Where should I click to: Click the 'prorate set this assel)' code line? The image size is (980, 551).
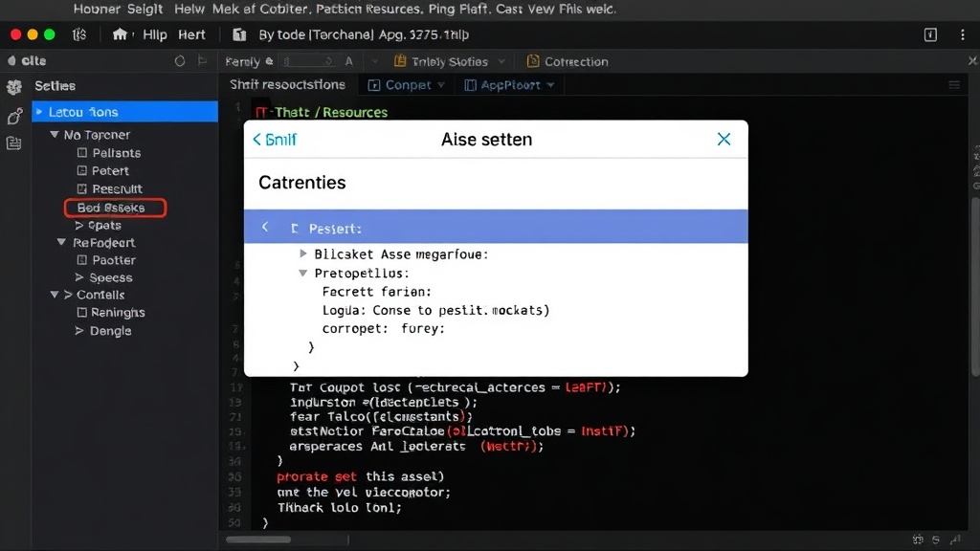coord(360,476)
